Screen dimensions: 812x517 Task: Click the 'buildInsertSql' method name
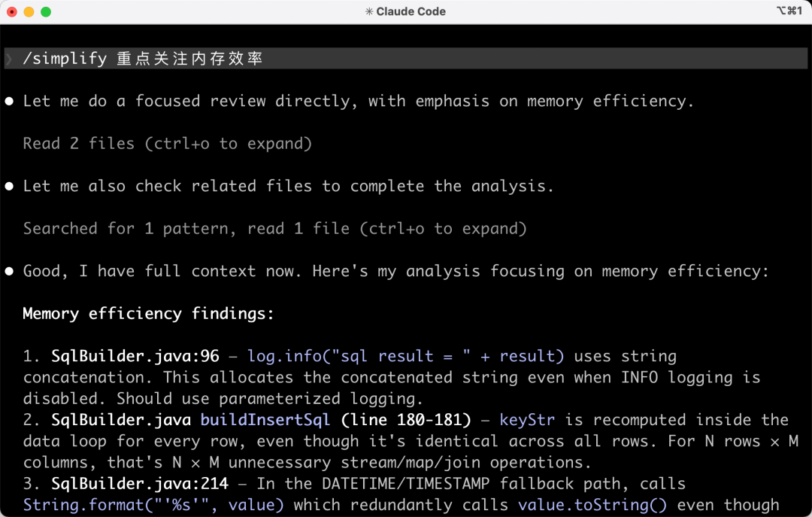point(265,420)
